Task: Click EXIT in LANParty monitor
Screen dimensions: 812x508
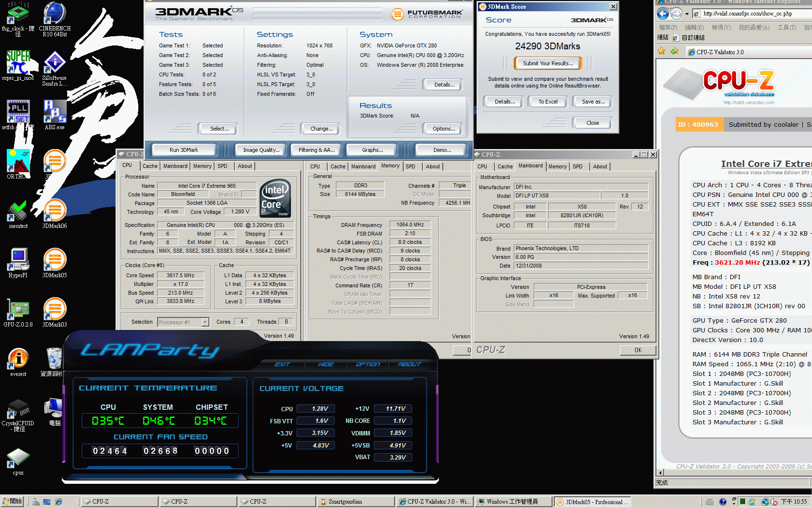Action: tap(282, 364)
